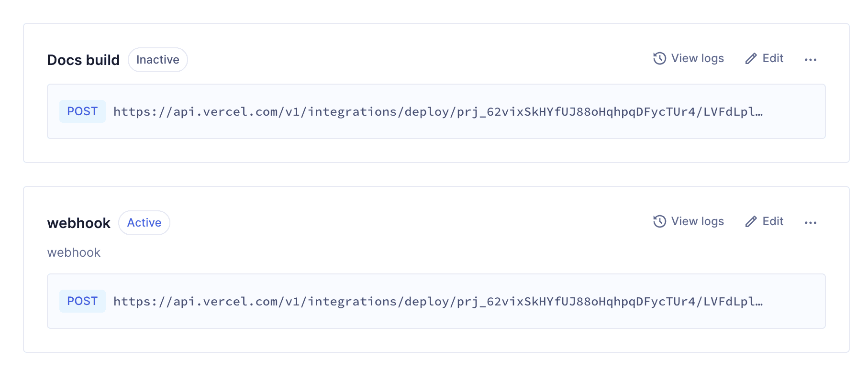Click the POST method badge on the webhook card
868x370 pixels.
pos(82,301)
